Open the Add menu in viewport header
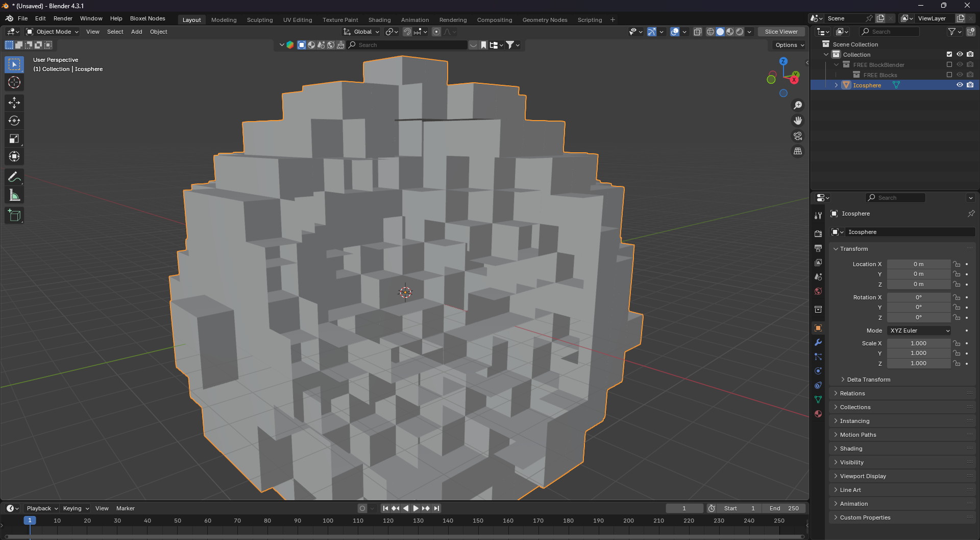This screenshot has width=980, height=540. tap(136, 32)
